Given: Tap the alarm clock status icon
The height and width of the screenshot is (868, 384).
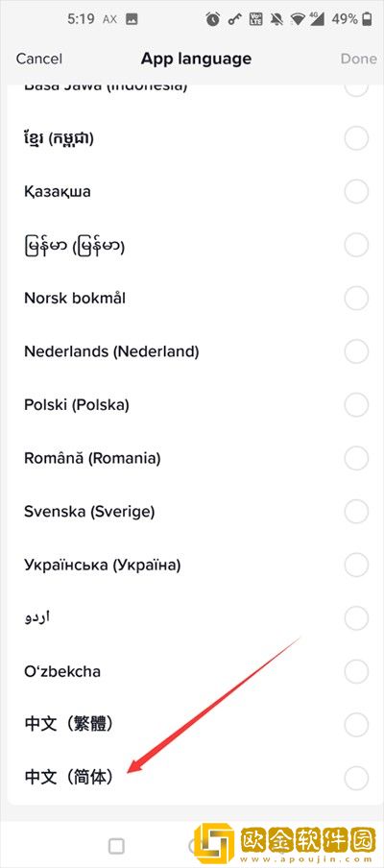Looking at the screenshot, I should pos(212,19).
